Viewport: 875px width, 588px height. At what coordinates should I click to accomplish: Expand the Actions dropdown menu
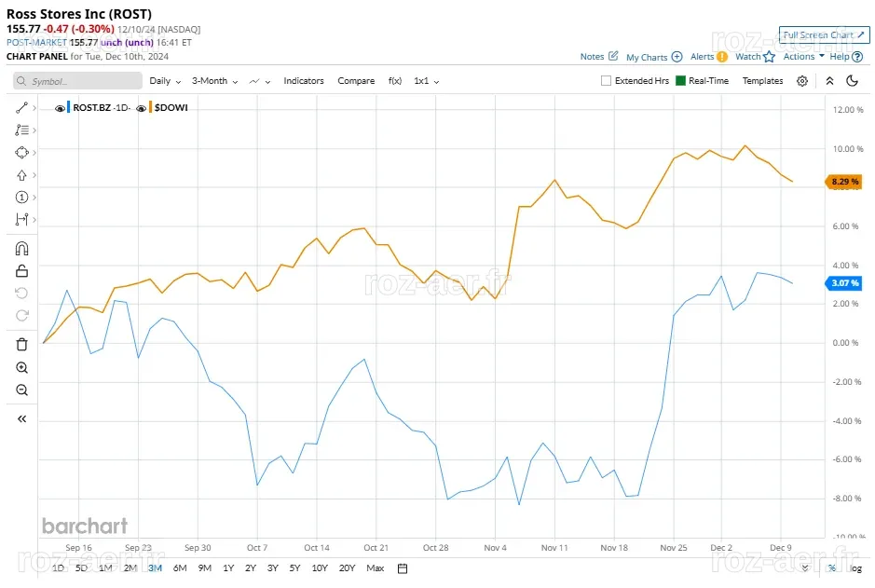tap(803, 56)
